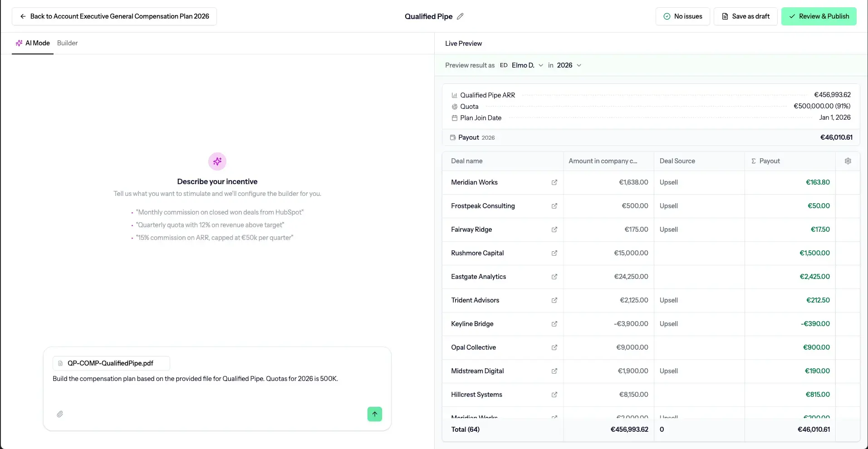Click the Keyline Bridge payout -€390.00
This screenshot has width=868, height=449.
[x=815, y=324]
